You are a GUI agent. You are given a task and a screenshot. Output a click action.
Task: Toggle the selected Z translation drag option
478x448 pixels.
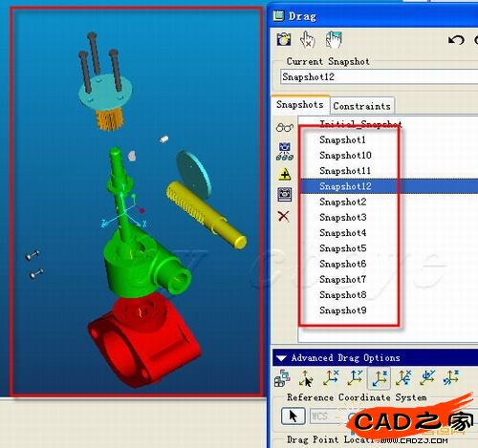[x=380, y=378]
